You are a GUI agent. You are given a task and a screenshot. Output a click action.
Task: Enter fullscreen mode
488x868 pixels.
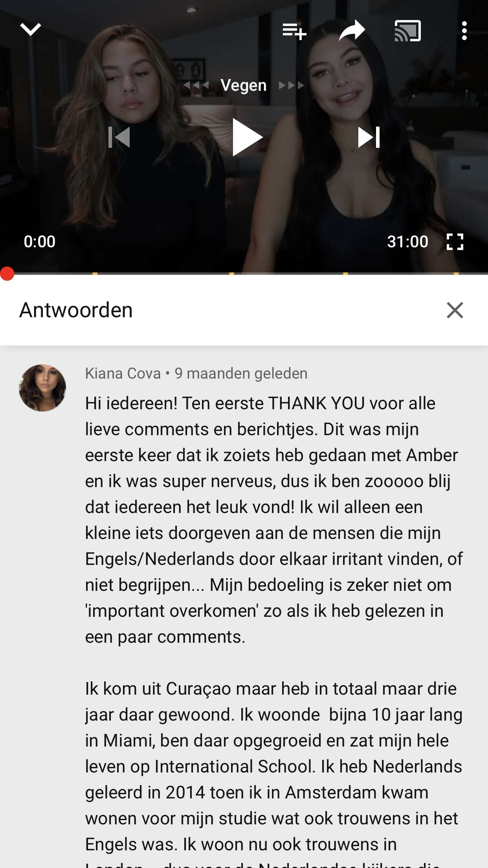pyautogui.click(x=455, y=242)
